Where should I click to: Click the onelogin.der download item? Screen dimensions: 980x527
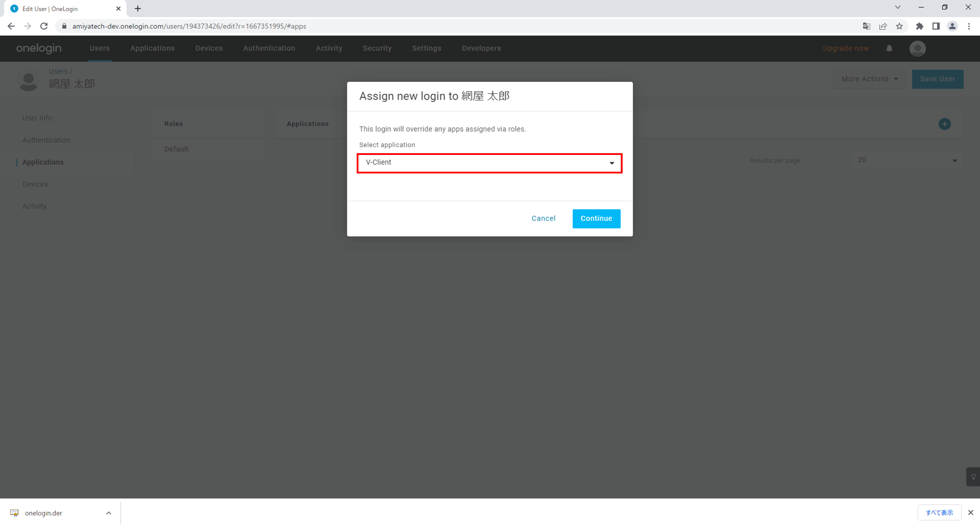point(61,513)
